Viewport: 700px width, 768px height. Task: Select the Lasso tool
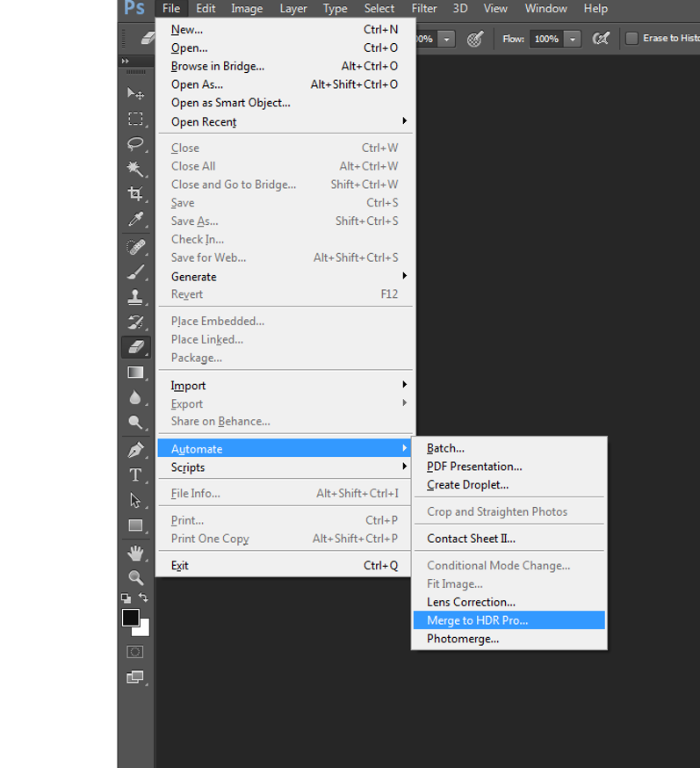coord(135,144)
